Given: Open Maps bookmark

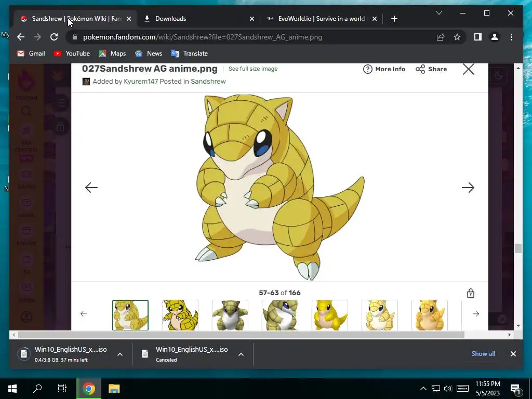Looking at the screenshot, I should click(x=112, y=54).
